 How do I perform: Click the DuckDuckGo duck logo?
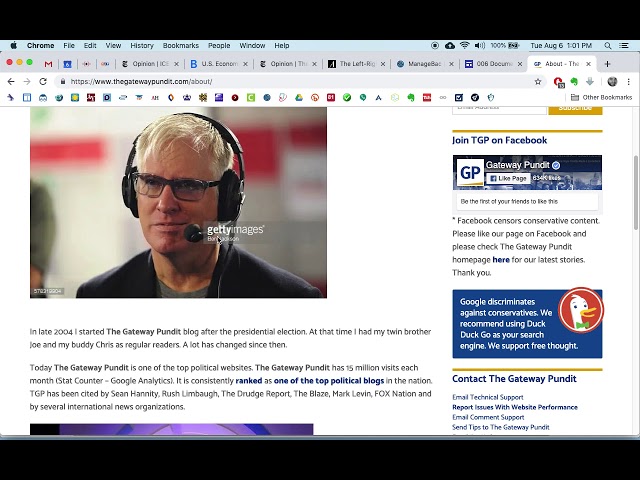click(580, 310)
